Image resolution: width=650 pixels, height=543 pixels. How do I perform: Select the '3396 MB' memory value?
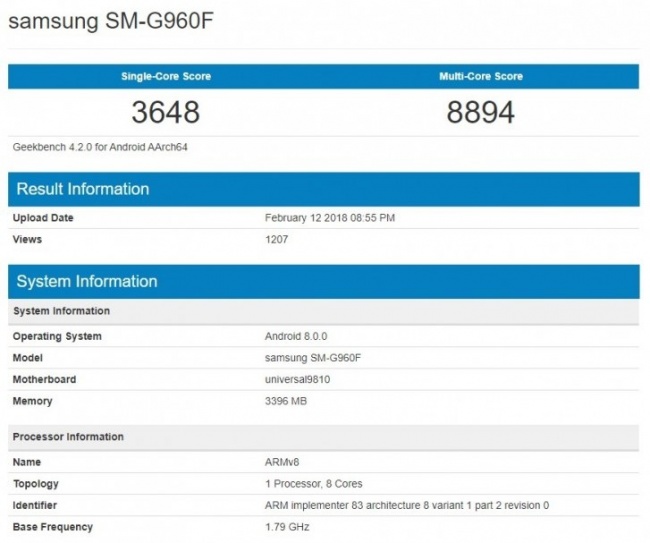(x=286, y=401)
